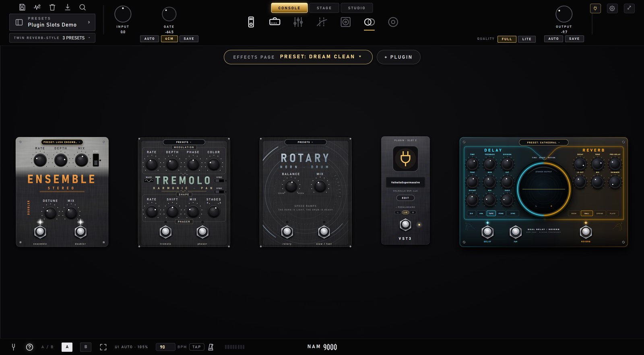Toggle the slow / fast footswitch

[324, 232]
